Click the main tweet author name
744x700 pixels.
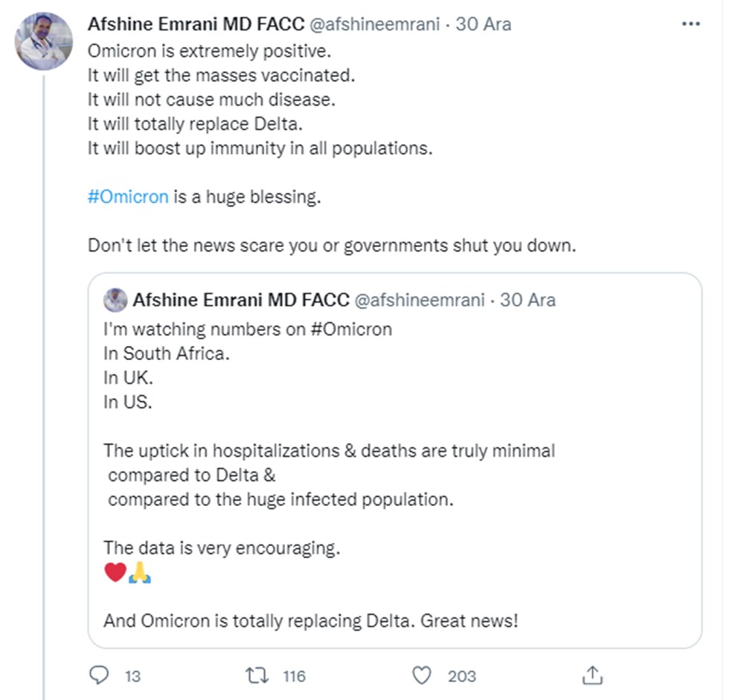coord(195,24)
